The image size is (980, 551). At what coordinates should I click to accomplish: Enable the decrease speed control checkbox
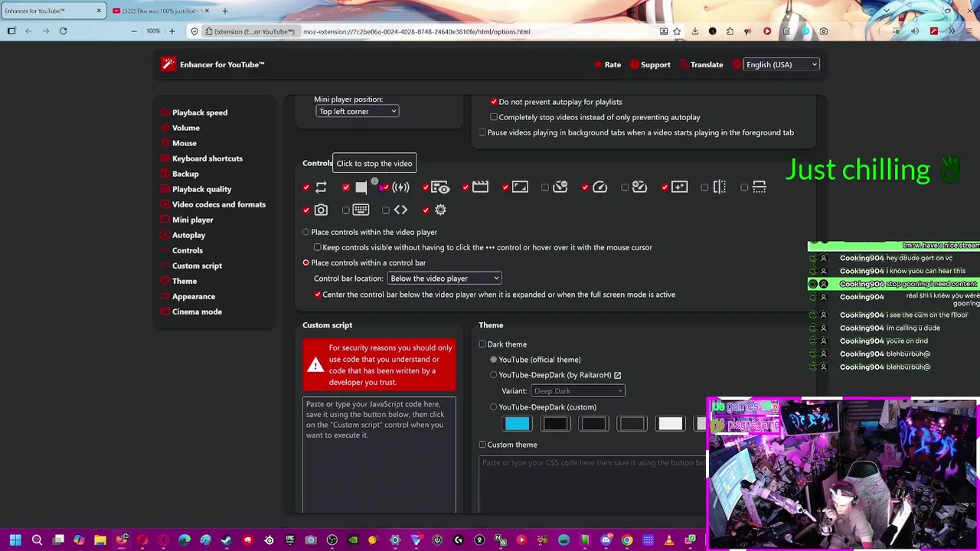(x=545, y=187)
